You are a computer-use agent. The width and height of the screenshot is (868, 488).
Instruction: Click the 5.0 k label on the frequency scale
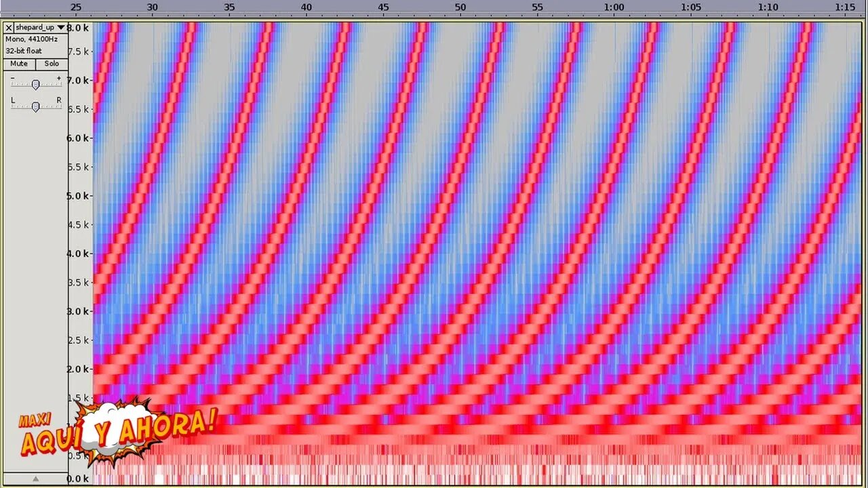tap(79, 196)
